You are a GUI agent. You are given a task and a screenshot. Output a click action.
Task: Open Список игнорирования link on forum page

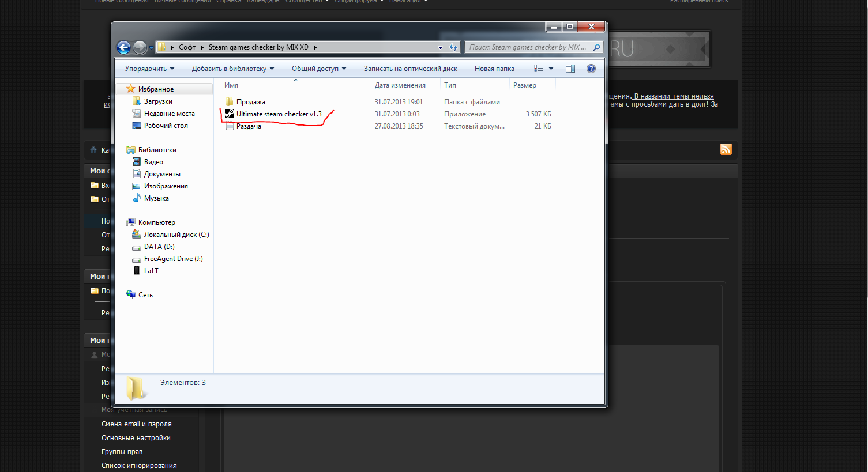(139, 466)
